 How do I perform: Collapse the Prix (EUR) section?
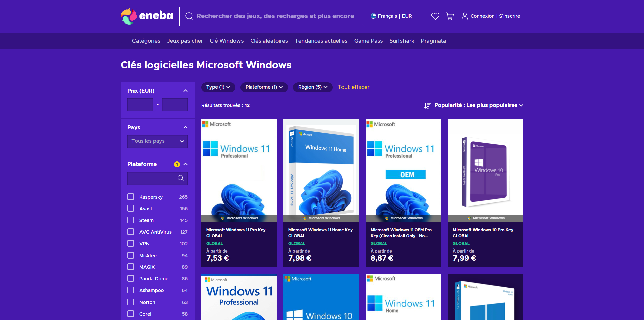[x=185, y=91]
